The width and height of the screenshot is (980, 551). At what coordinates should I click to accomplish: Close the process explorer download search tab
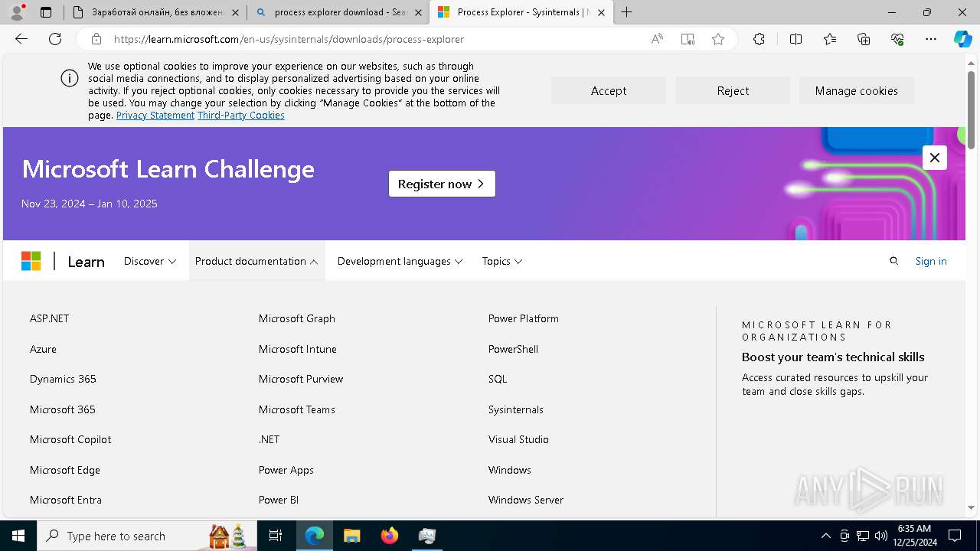tap(418, 12)
